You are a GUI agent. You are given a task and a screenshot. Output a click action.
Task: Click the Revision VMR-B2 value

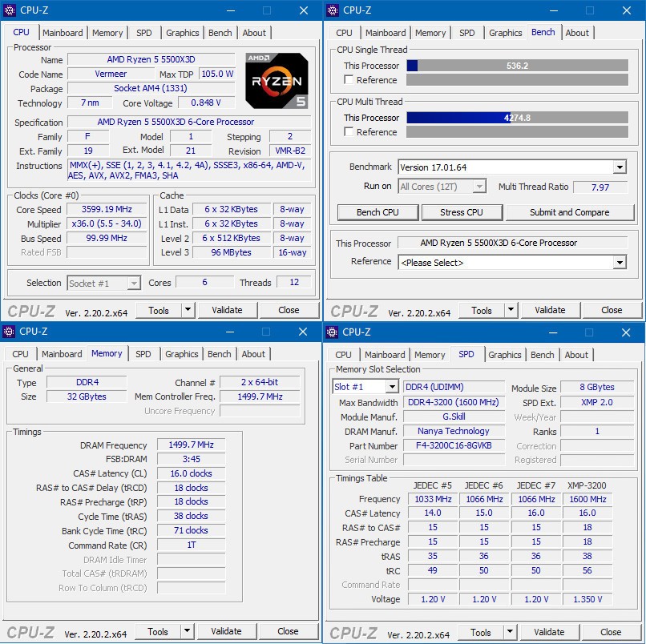pos(290,151)
